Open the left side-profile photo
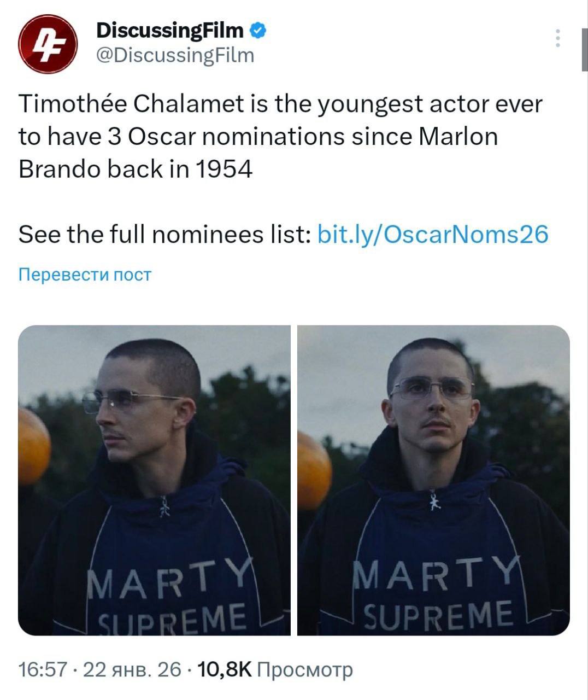The height and width of the screenshot is (700, 588). click(154, 480)
